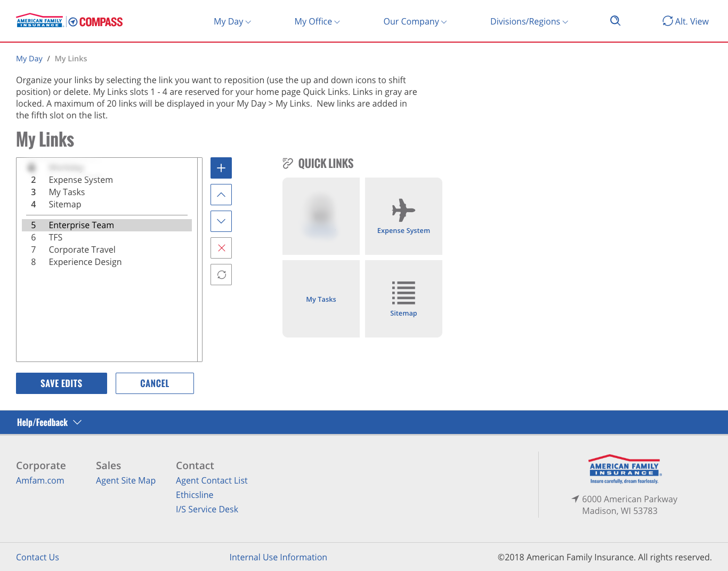Click the Alt. View text link
This screenshot has width=728, height=571.
pyautogui.click(x=692, y=21)
